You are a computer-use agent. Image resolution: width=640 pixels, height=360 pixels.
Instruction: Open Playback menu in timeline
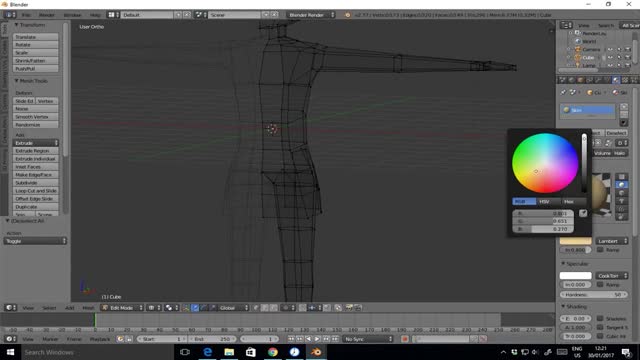click(100, 339)
